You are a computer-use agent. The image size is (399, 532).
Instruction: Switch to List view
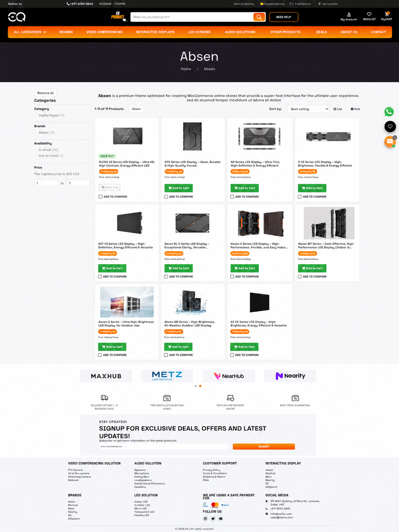[x=338, y=109]
